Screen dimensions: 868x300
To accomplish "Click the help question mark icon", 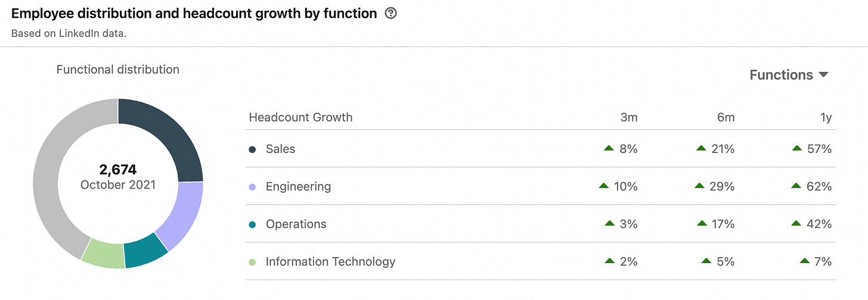I will pos(391,13).
